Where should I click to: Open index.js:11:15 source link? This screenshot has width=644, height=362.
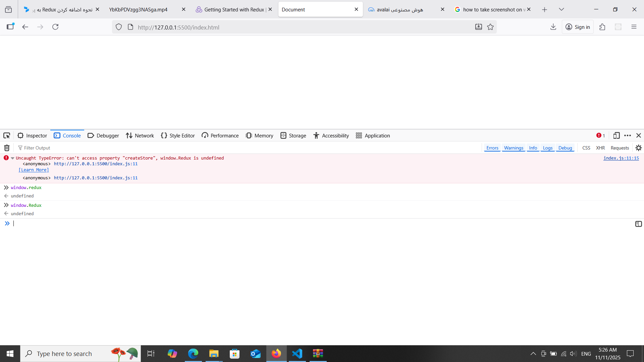pyautogui.click(x=621, y=158)
